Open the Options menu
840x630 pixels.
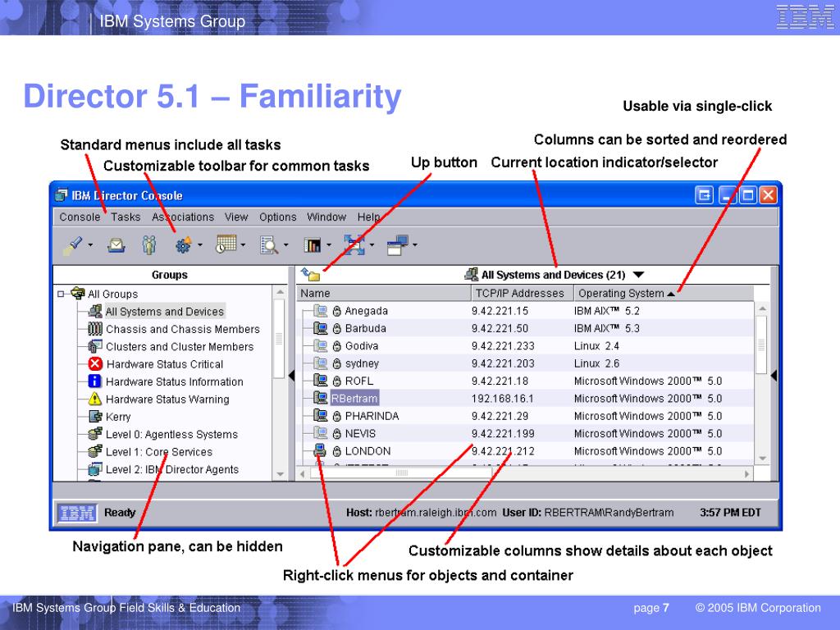tap(277, 217)
